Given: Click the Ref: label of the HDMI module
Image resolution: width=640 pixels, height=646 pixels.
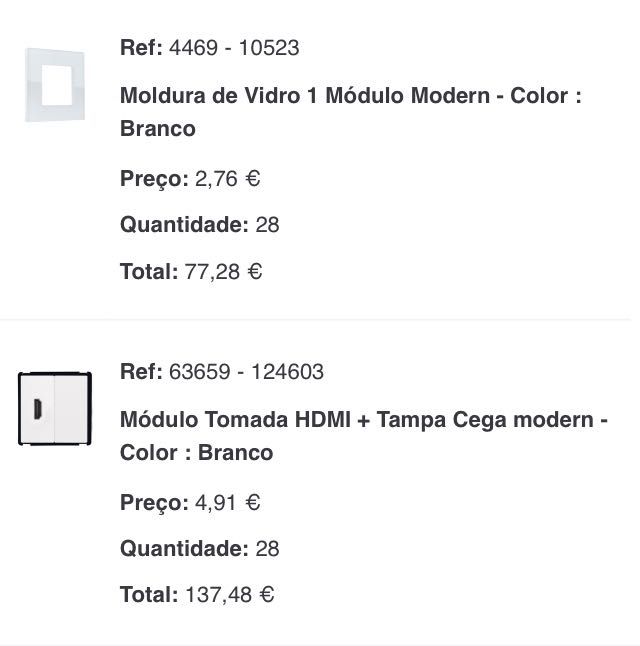Looking at the screenshot, I should click(x=141, y=372).
